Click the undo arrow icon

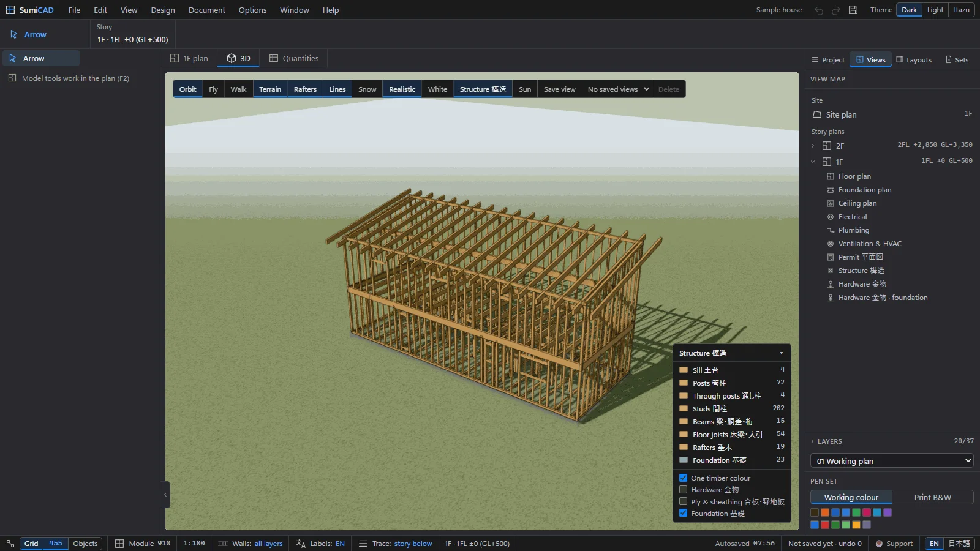pyautogui.click(x=819, y=10)
